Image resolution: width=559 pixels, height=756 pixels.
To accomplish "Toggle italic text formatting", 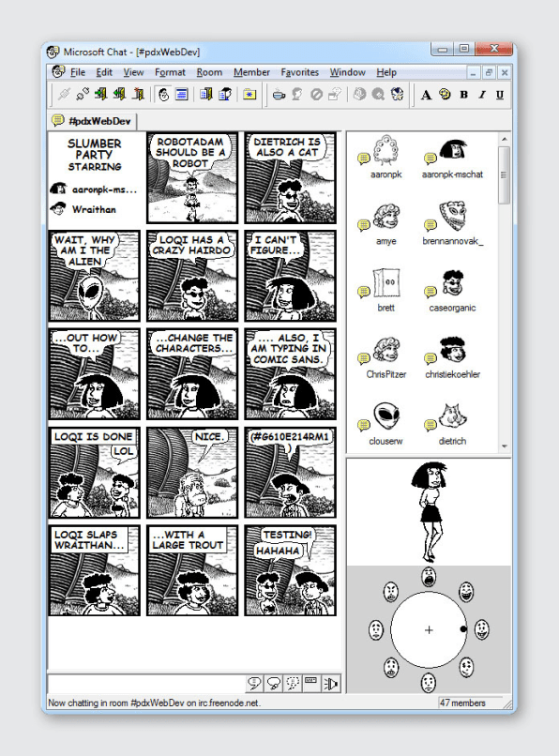I will [481, 95].
